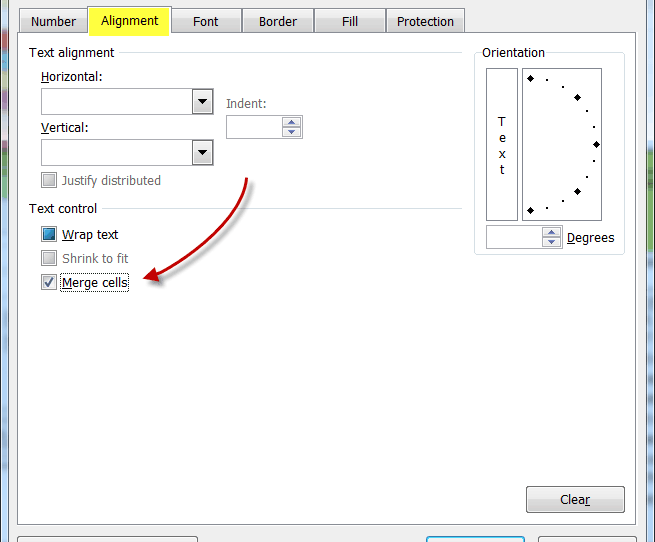Select the vertical Text orientation box
655x542 pixels.
[502, 145]
